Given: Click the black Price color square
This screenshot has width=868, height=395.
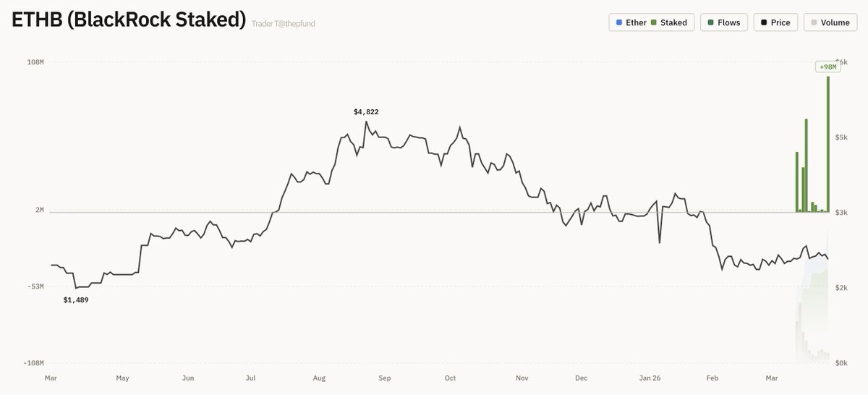Looking at the screenshot, I should coord(764,22).
